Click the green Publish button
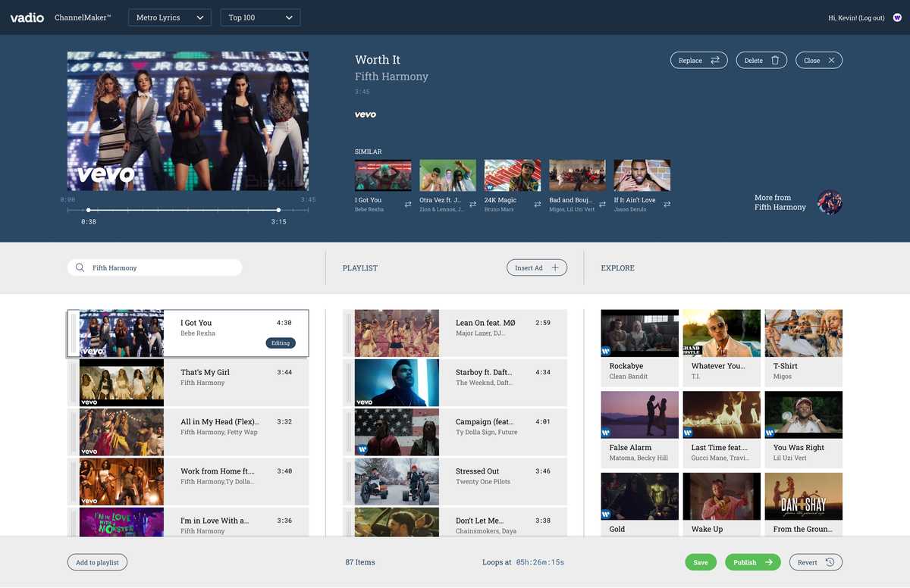The width and height of the screenshot is (910, 588). point(753,562)
